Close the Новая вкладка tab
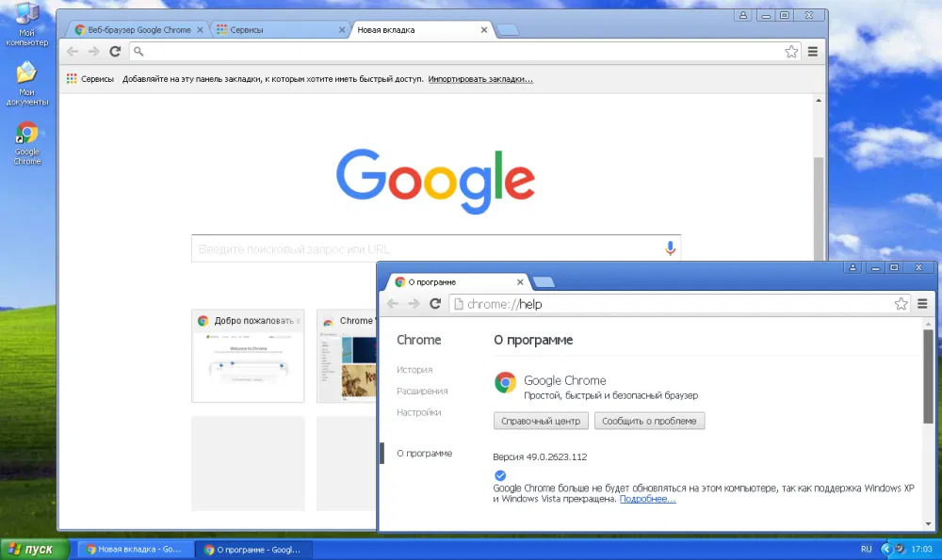The image size is (942, 560). click(484, 30)
